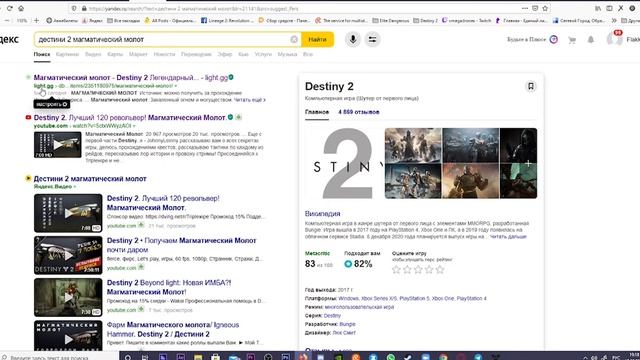Click Читать ещё in light.gg snippet
This screenshot has height=360, width=640.
249,100
